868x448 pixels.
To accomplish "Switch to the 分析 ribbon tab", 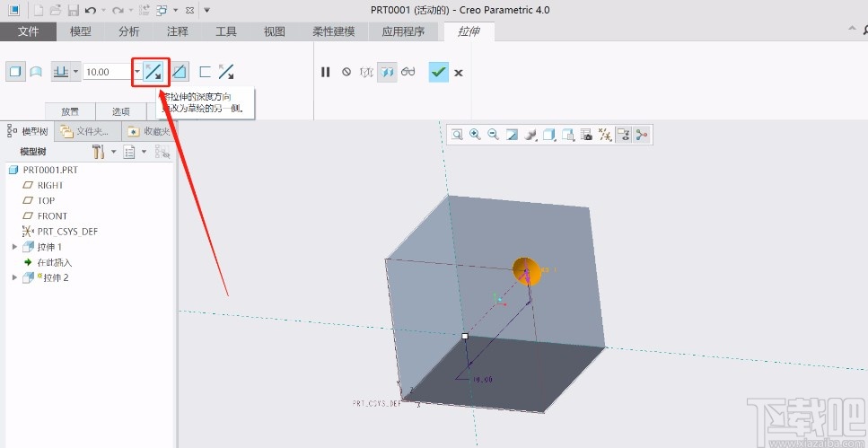I will click(x=129, y=31).
